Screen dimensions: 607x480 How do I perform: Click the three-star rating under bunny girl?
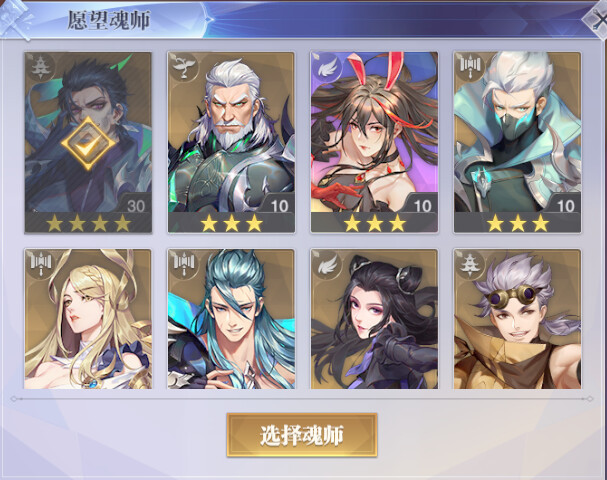pos(375,223)
